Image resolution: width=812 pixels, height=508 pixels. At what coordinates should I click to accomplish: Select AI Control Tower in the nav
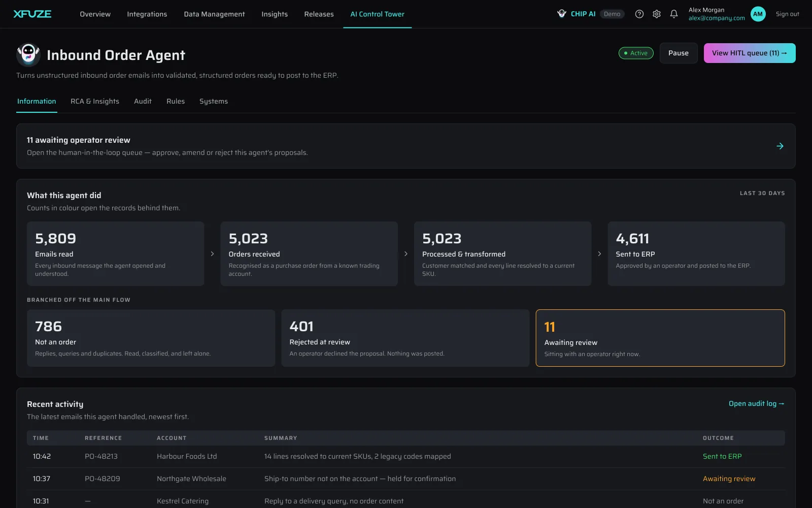coord(377,14)
